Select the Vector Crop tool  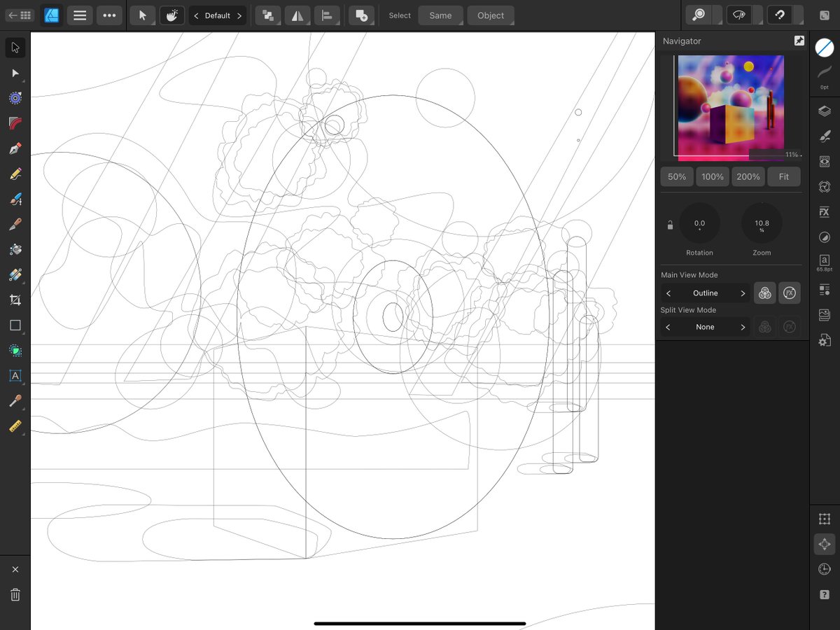point(15,300)
